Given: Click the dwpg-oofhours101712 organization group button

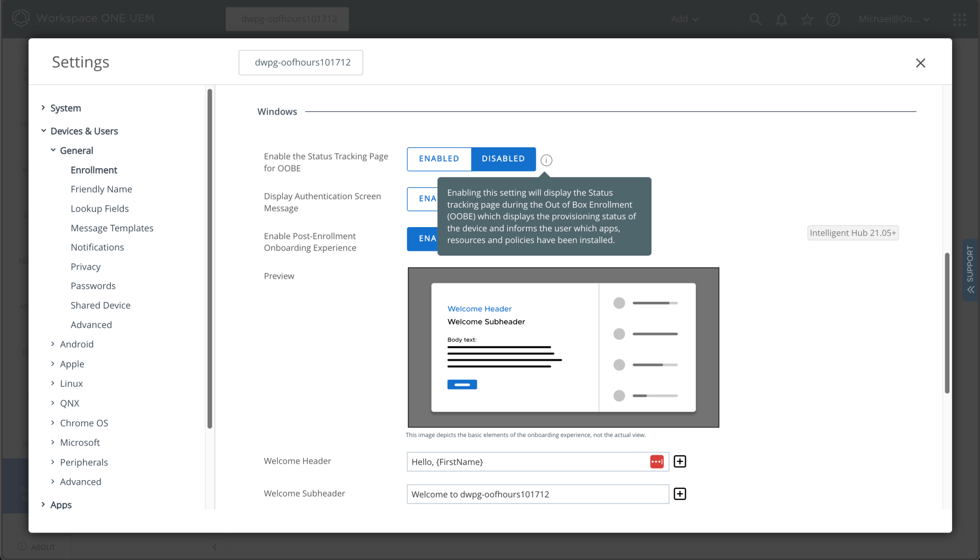Looking at the screenshot, I should 301,62.
